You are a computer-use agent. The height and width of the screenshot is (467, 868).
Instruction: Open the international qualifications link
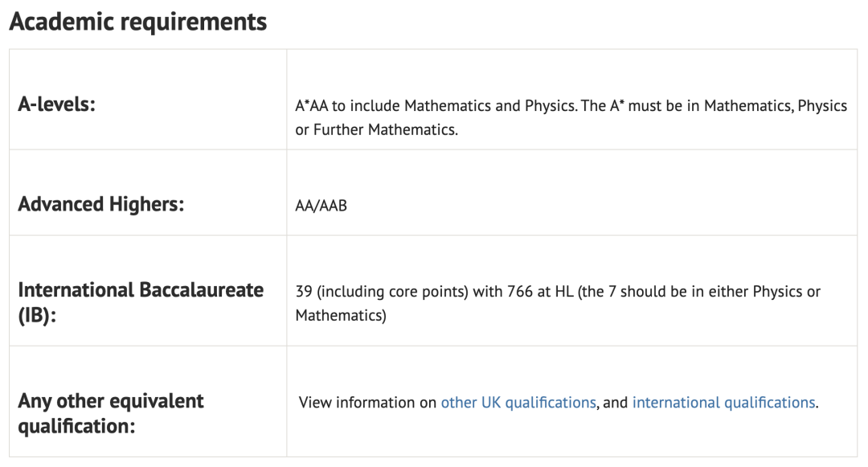(x=723, y=403)
